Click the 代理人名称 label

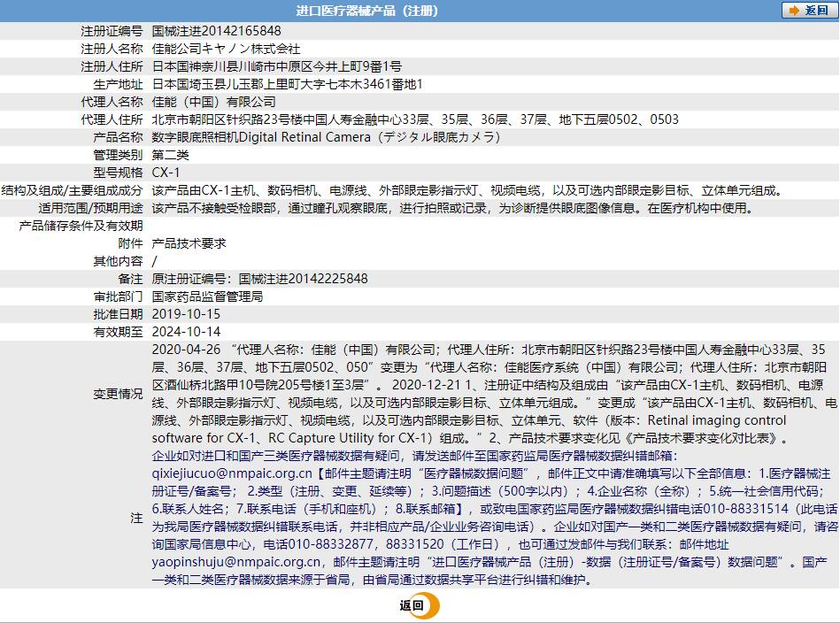[112, 102]
